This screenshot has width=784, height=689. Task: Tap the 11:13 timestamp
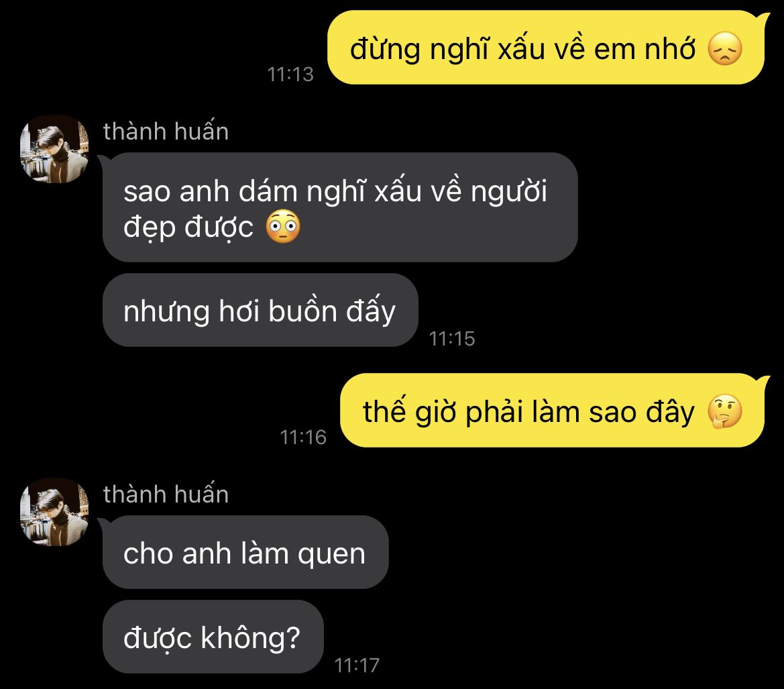[x=290, y=74]
